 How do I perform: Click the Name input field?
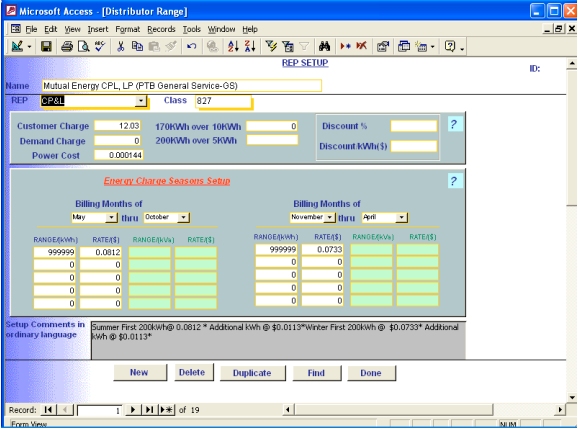tap(181, 86)
